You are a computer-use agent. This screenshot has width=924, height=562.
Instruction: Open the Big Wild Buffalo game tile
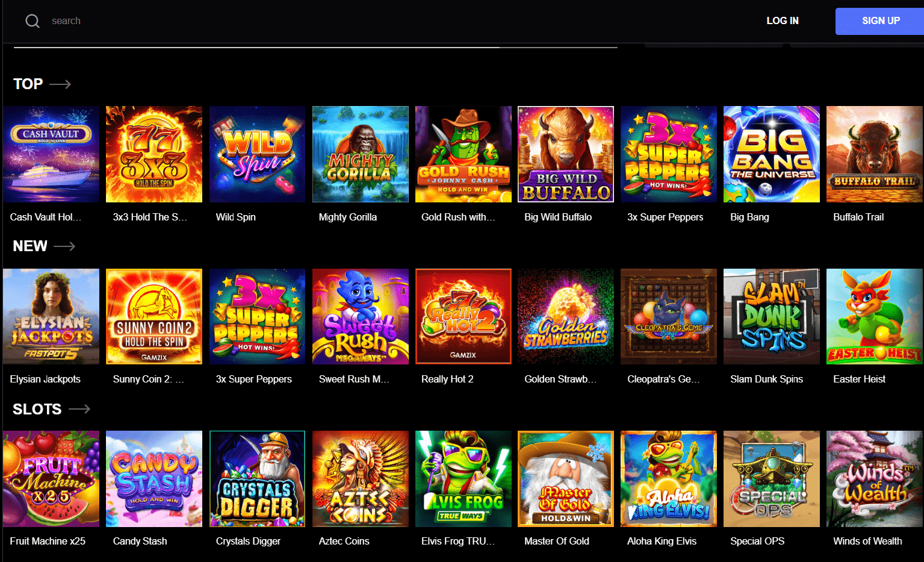click(566, 154)
